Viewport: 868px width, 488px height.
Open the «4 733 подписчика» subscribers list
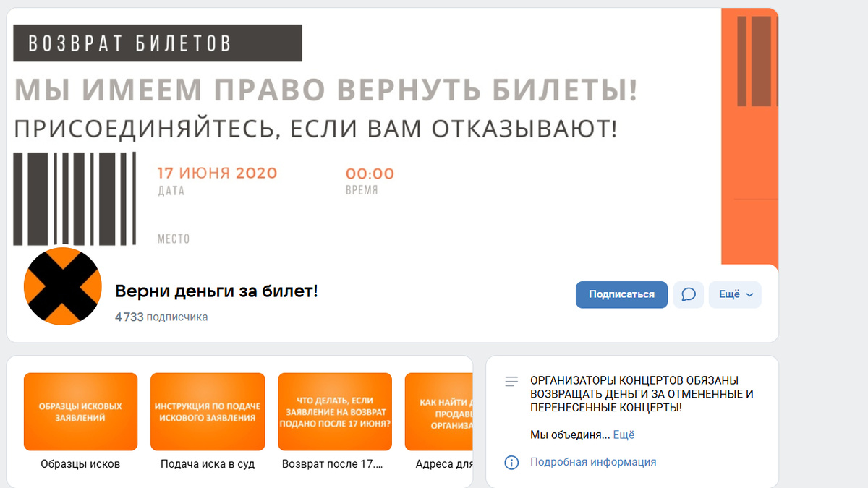(161, 317)
